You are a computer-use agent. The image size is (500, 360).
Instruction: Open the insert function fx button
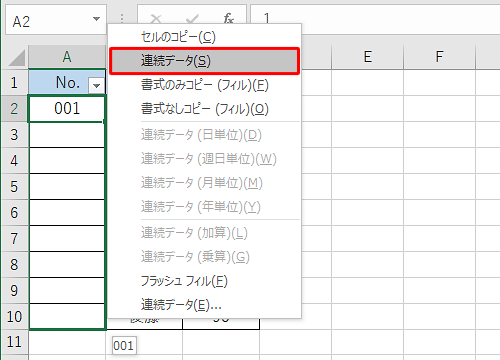point(228,18)
